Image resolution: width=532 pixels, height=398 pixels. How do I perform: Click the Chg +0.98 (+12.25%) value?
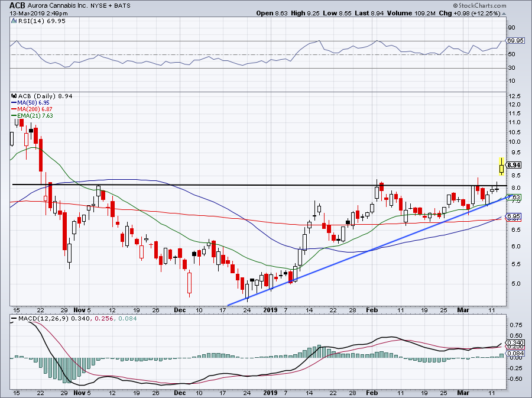click(x=469, y=13)
